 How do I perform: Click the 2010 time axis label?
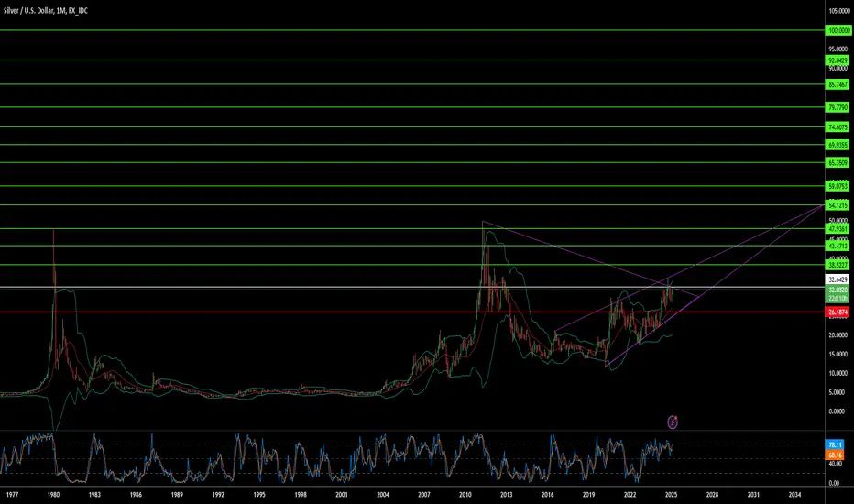[x=465, y=495]
